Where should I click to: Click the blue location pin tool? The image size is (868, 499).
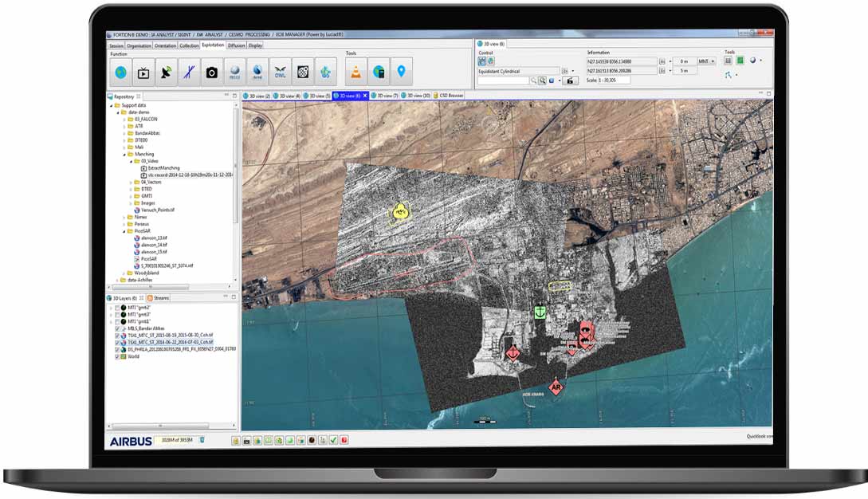click(x=401, y=73)
